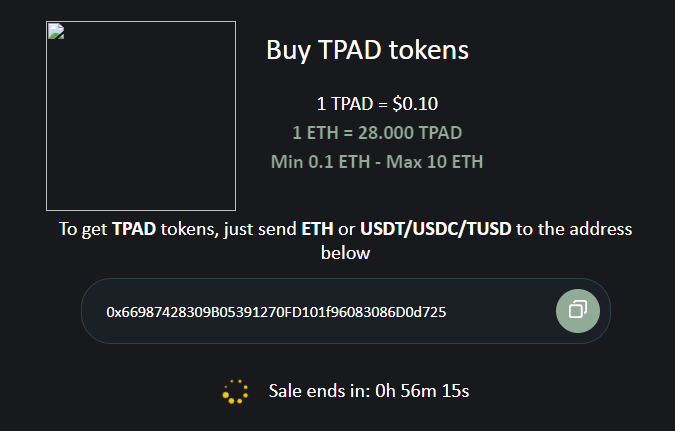Image resolution: width=675 pixels, height=431 pixels.
Task: Click the '$0.10' price value
Action: [415, 104]
